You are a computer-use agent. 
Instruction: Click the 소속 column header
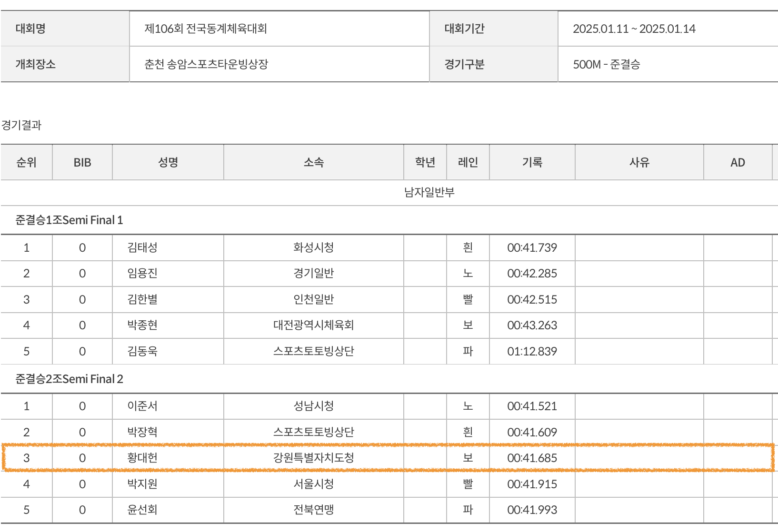pos(313,162)
